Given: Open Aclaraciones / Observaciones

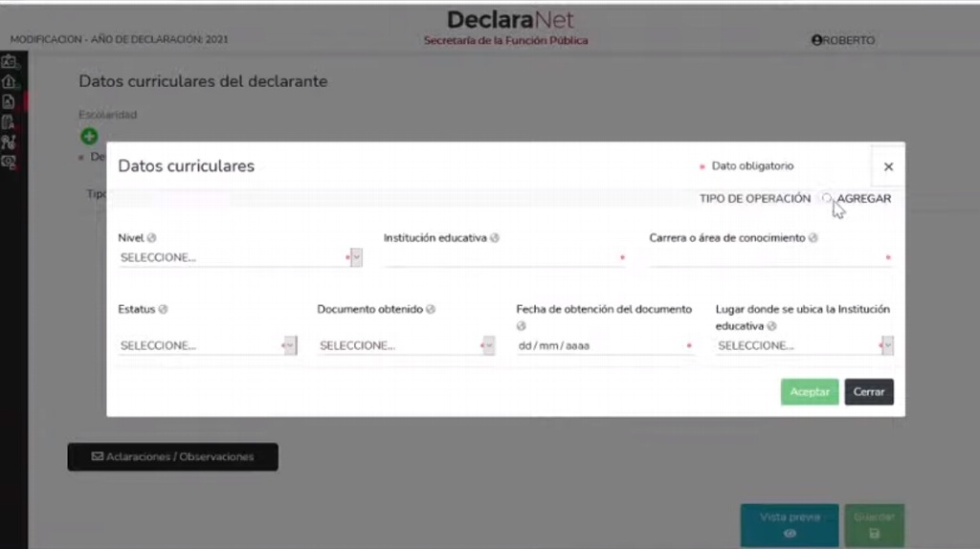Looking at the screenshot, I should coord(173,456).
